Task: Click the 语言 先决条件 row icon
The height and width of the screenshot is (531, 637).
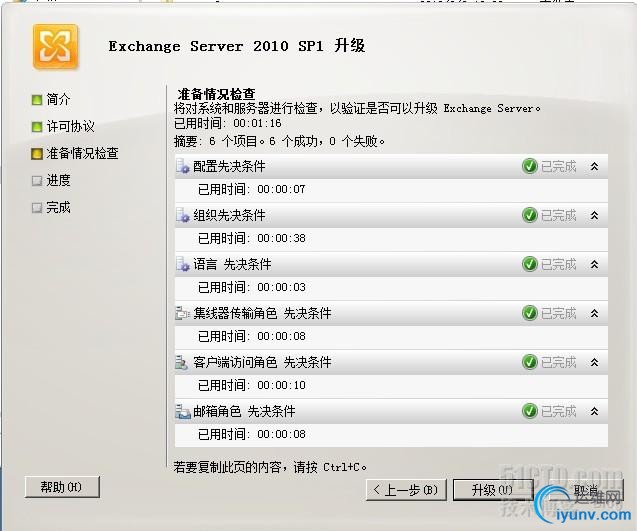Action: (x=183, y=264)
